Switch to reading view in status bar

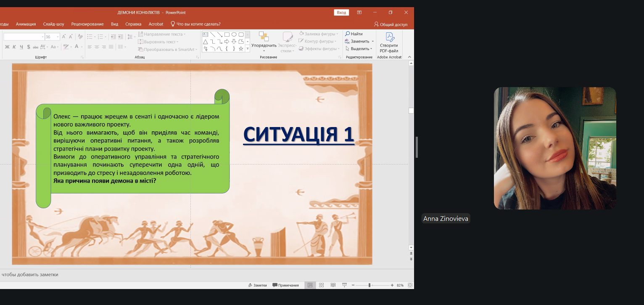click(333, 285)
